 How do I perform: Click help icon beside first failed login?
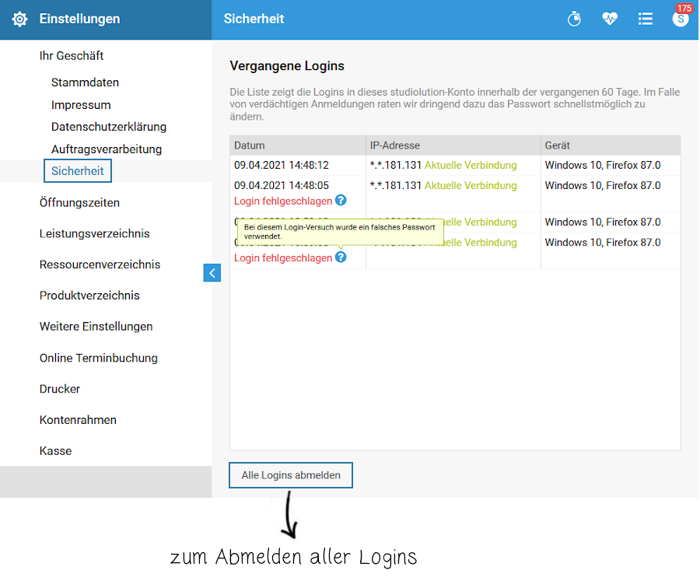[341, 201]
